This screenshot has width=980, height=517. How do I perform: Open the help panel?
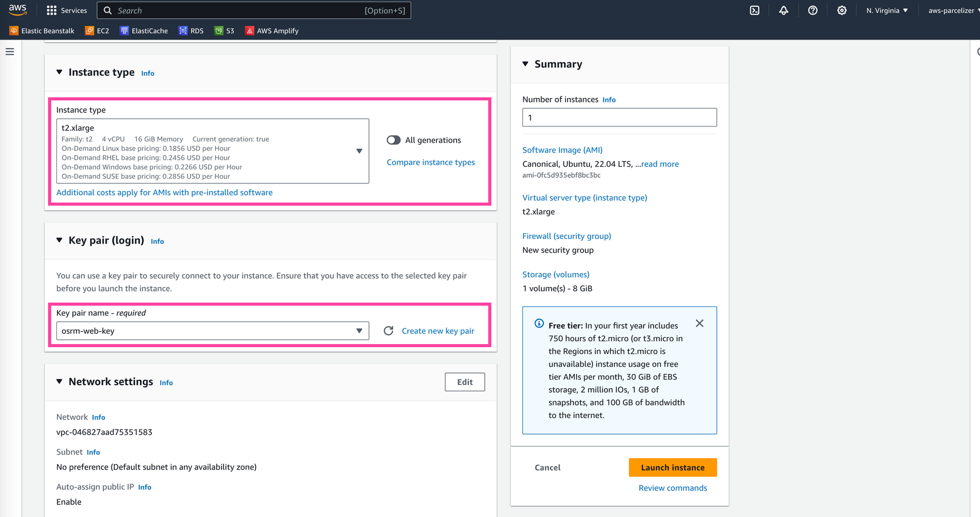812,10
